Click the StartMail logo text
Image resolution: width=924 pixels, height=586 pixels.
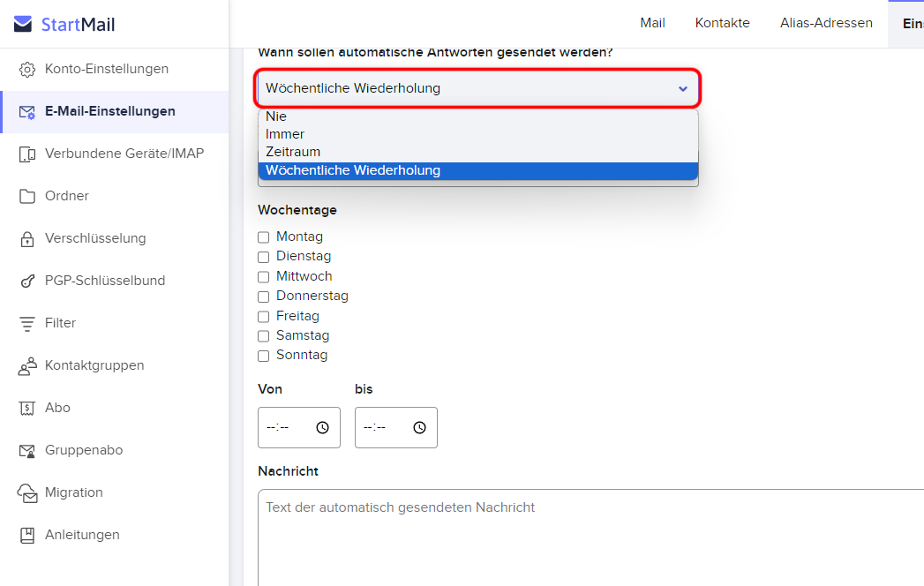(x=78, y=25)
